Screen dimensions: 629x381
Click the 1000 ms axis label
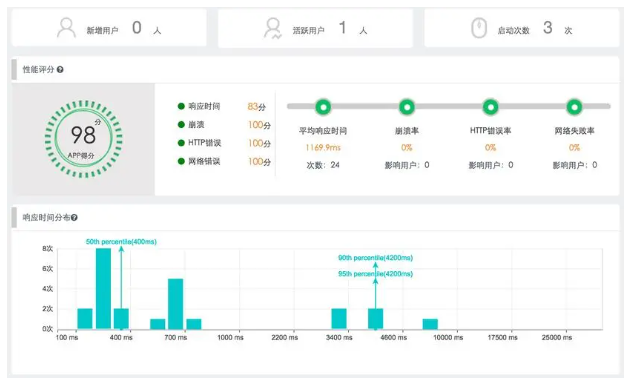[x=230, y=338]
